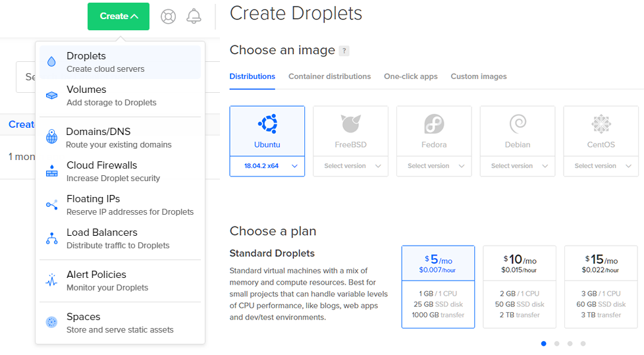Open Alert Policies menu entry
The height and width of the screenshot is (355, 644).
click(120, 281)
